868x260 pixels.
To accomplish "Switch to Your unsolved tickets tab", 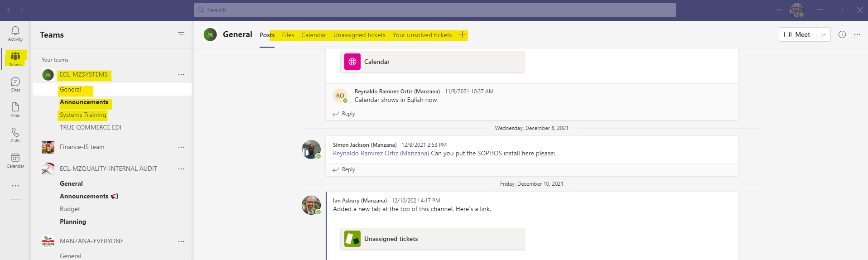I will pos(422,35).
